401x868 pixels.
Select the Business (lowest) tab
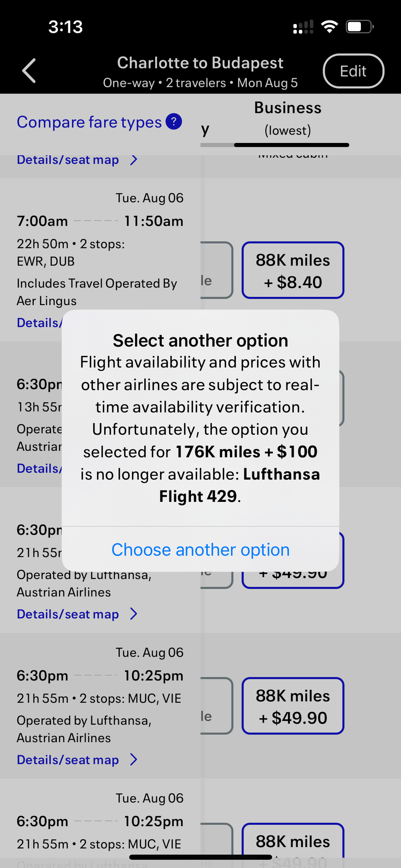click(288, 119)
